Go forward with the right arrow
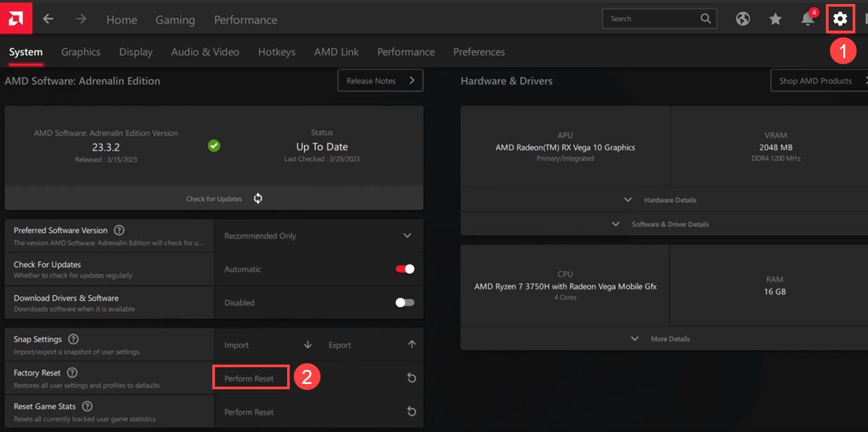 coord(81,19)
